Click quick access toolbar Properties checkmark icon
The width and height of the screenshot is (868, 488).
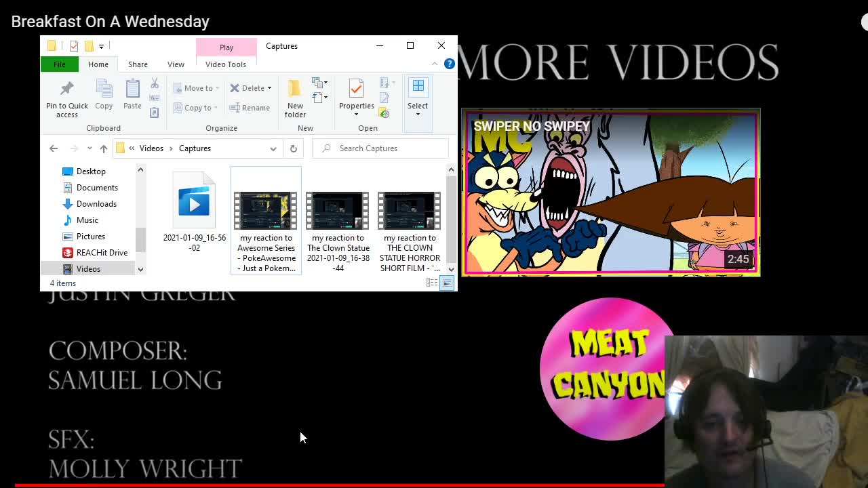point(74,46)
